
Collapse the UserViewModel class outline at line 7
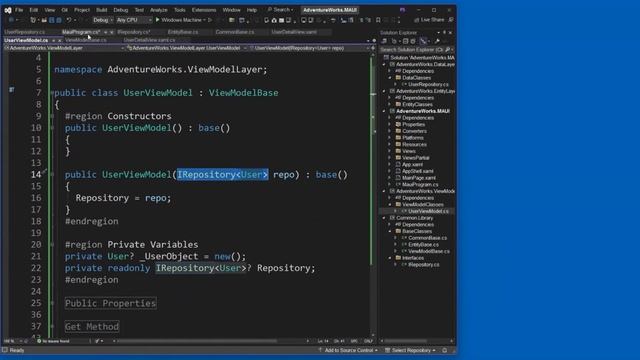point(52,93)
